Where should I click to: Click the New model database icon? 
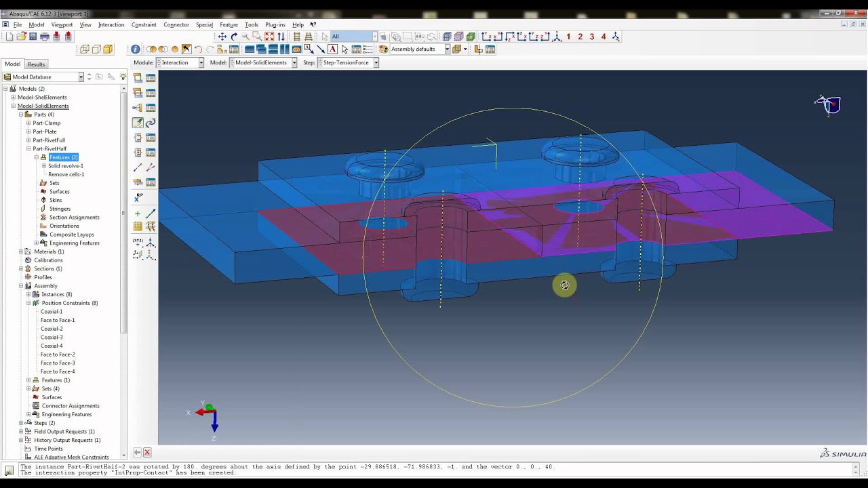tap(9, 37)
